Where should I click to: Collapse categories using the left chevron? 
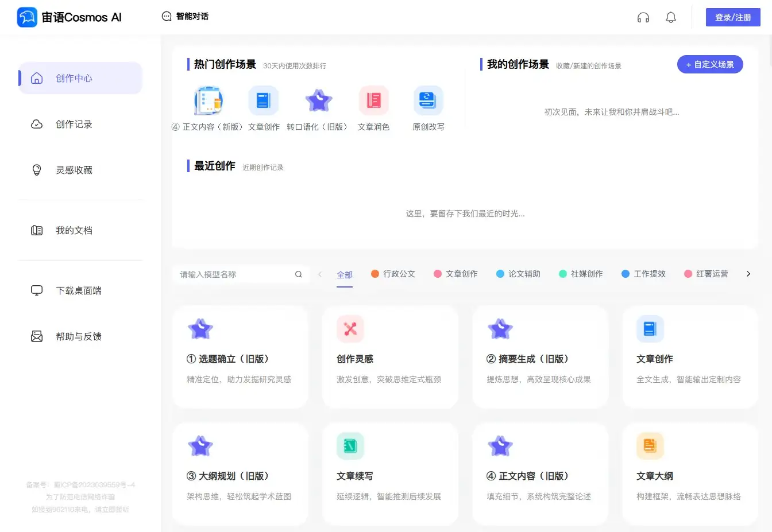[320, 274]
